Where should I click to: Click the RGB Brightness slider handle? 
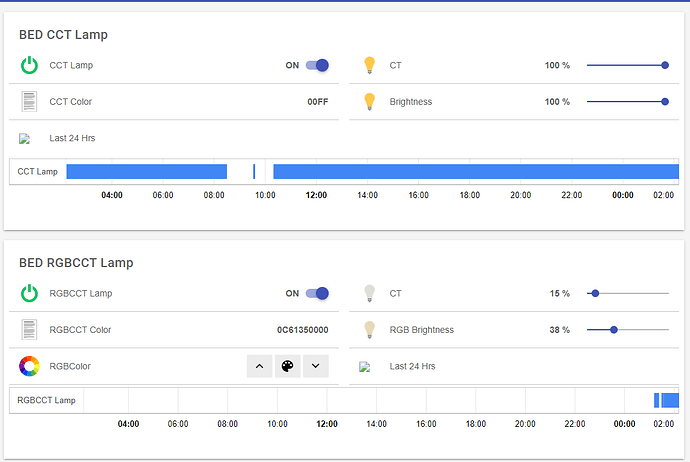click(614, 330)
